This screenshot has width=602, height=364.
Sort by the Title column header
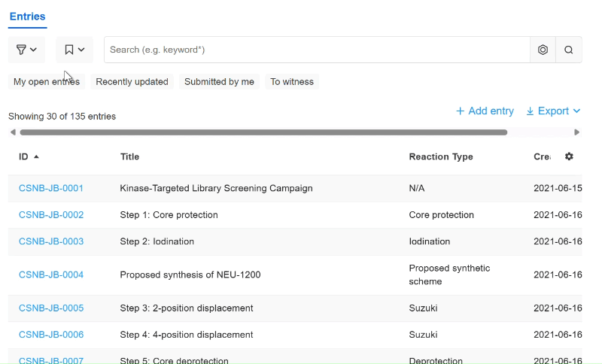pyautogui.click(x=129, y=156)
